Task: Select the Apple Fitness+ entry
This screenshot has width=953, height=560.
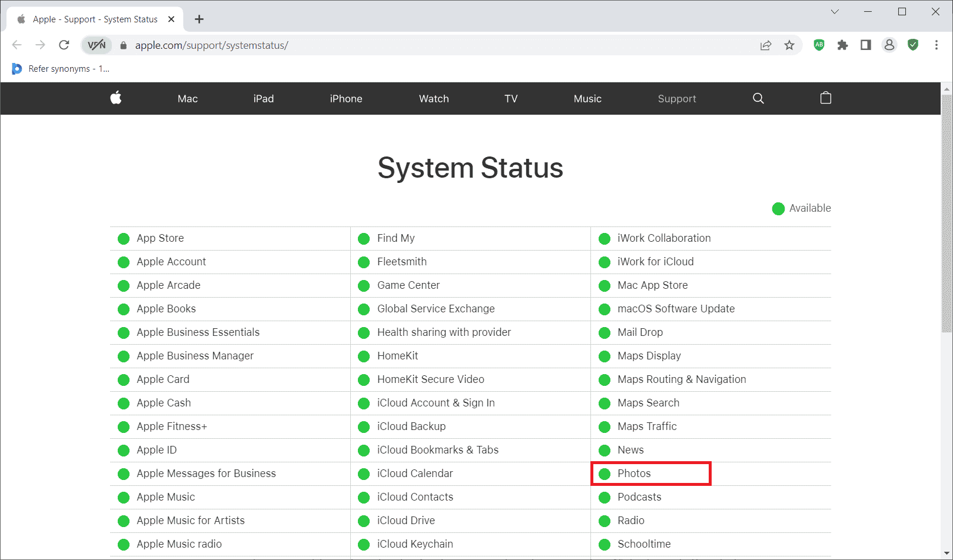Action: point(172,426)
